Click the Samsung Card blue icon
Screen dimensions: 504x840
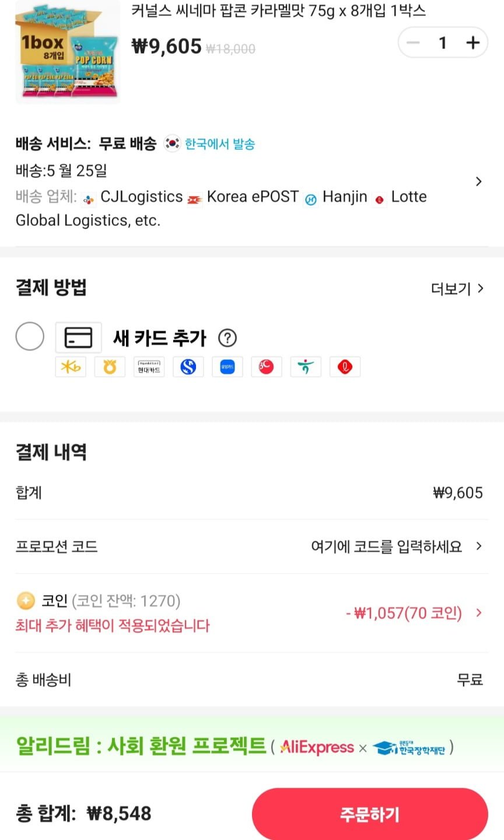click(x=228, y=367)
